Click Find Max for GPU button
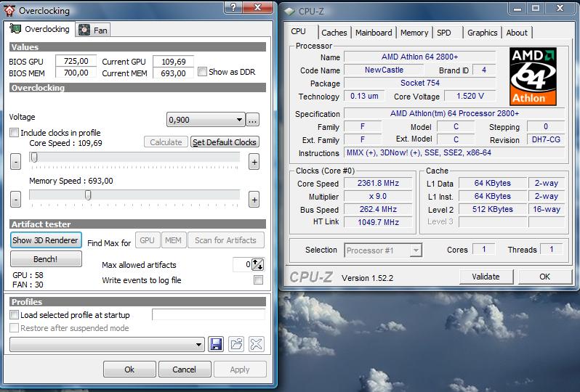Viewport: 580px width, 392px height. pyautogui.click(x=148, y=240)
